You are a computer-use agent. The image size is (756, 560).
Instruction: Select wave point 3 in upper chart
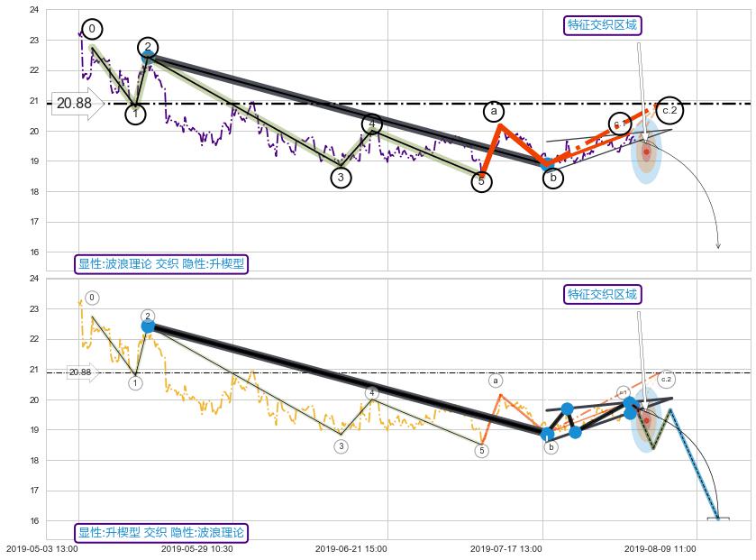coord(341,178)
